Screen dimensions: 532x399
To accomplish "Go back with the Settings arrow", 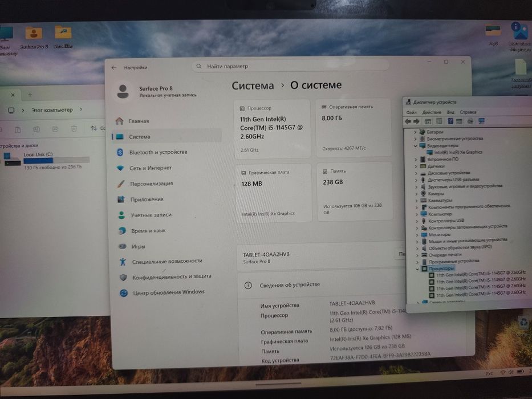I will pyautogui.click(x=114, y=67).
